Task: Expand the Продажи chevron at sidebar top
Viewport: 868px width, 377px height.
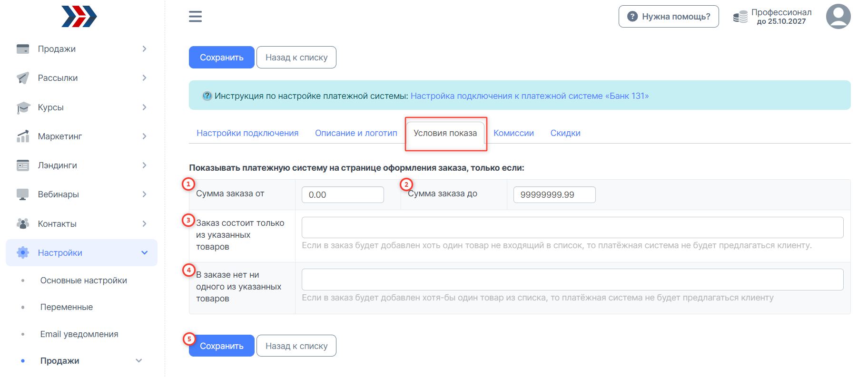Action: (x=144, y=49)
